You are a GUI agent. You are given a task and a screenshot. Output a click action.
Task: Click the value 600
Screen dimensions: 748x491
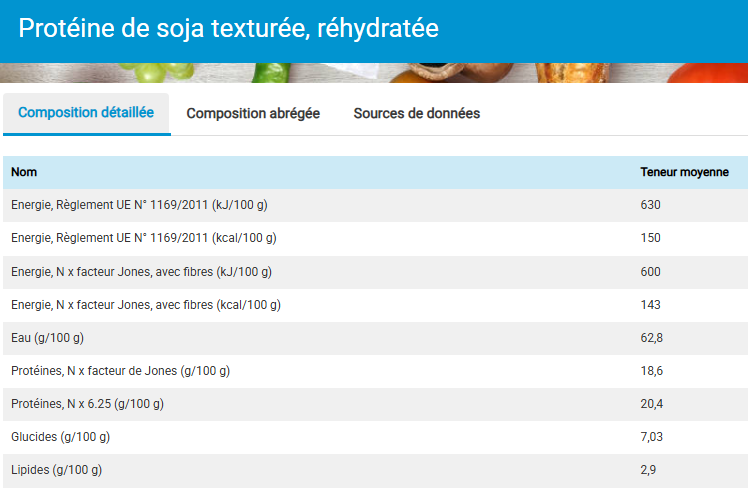point(650,272)
